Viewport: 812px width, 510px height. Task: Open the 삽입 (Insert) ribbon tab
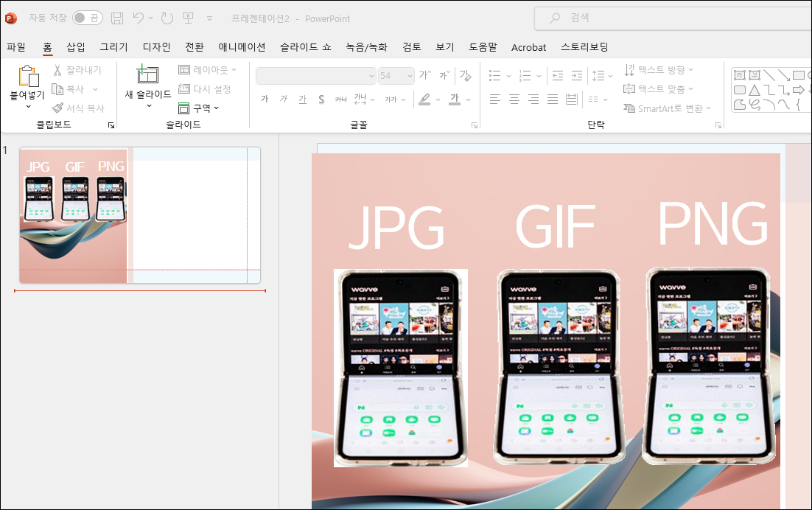pos(76,47)
